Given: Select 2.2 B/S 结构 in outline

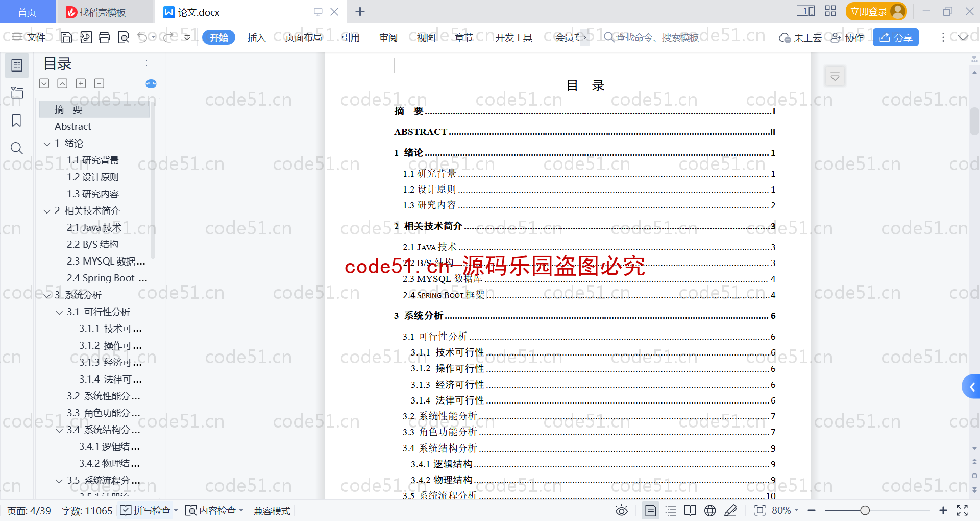Looking at the screenshot, I should [x=93, y=244].
